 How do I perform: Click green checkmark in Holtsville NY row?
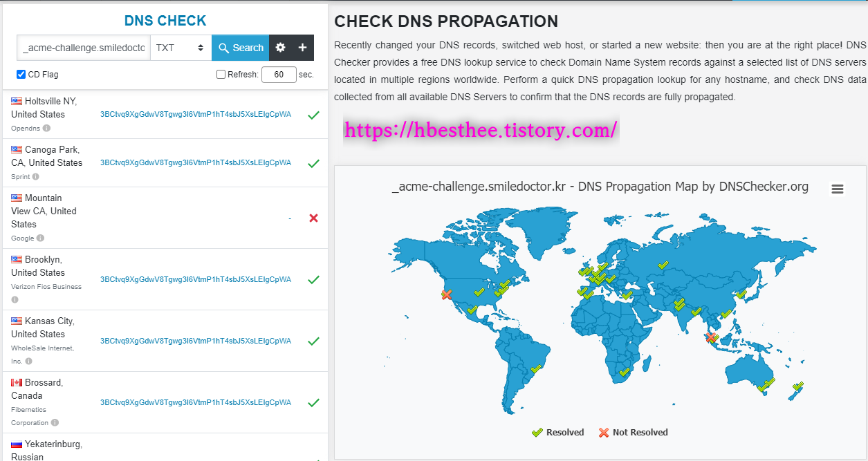tap(313, 115)
